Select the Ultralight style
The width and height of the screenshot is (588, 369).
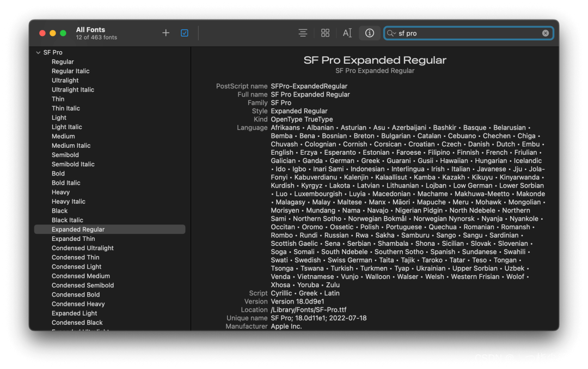[65, 80]
